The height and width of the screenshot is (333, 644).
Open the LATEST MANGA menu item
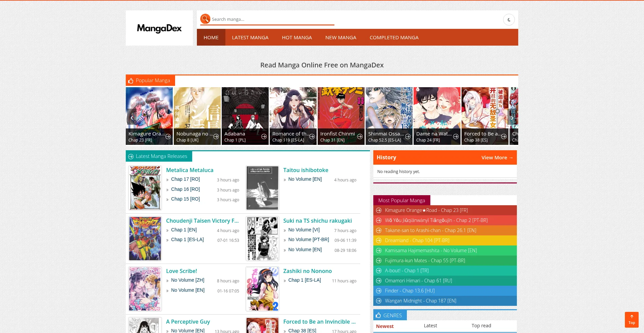pyautogui.click(x=250, y=37)
